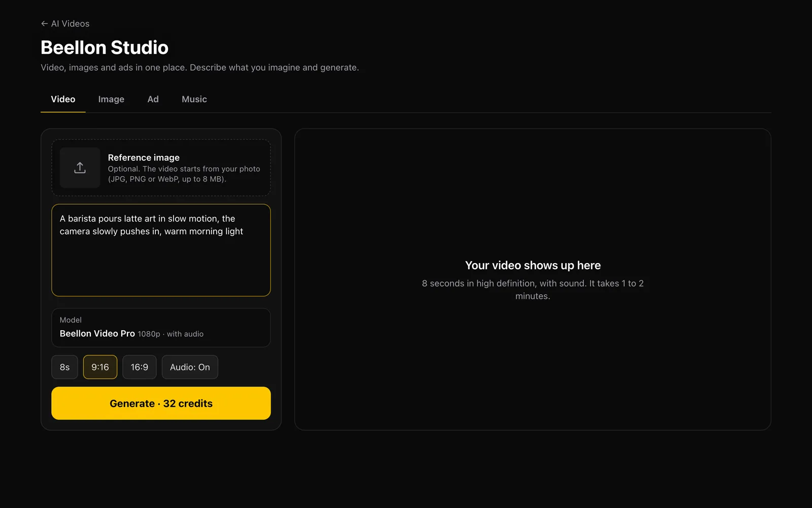The height and width of the screenshot is (508, 812).
Task: Toggle the Audio: On setting
Action: tap(190, 367)
